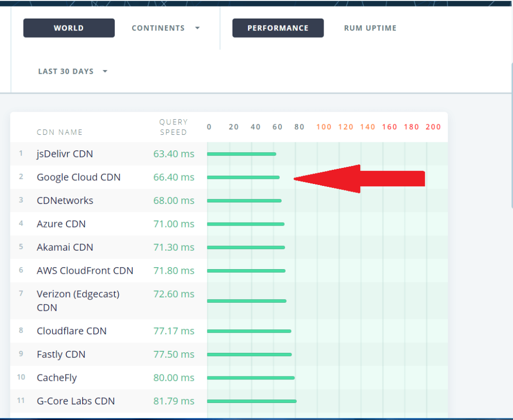Select the WORLD region button

[69, 28]
